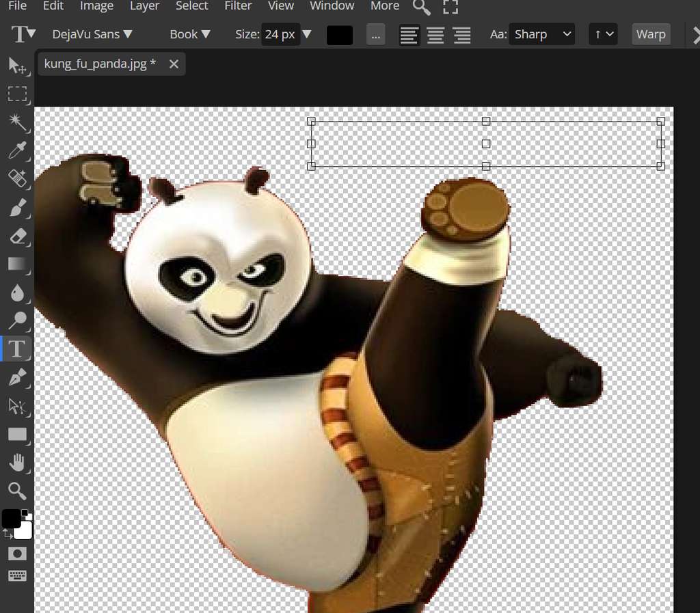Open the File menu
Image resolution: width=700 pixels, height=613 pixels.
point(17,5)
